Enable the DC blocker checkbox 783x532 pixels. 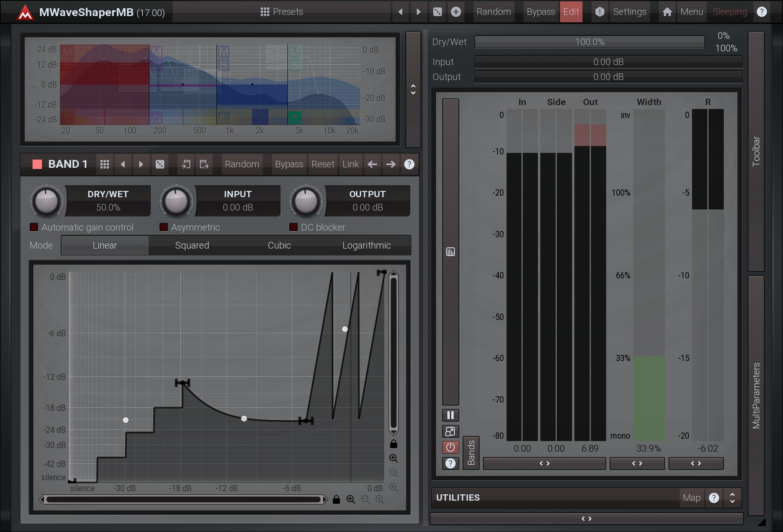pyautogui.click(x=293, y=227)
